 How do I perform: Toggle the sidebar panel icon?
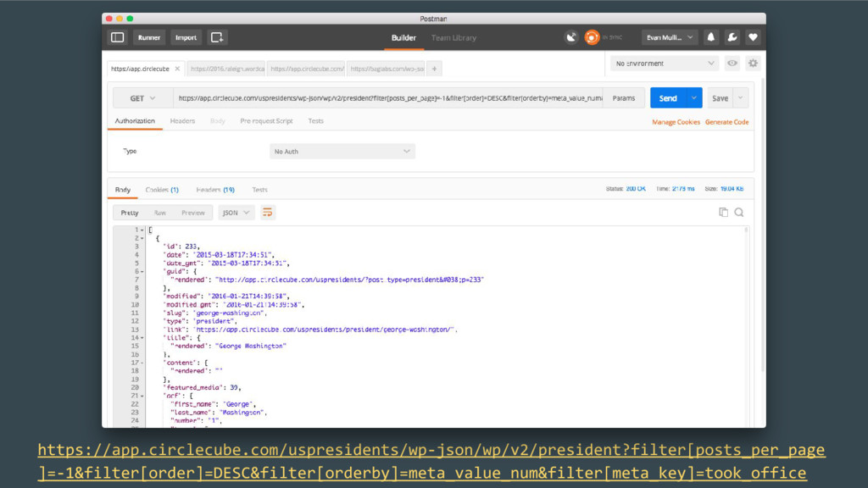tap(117, 37)
